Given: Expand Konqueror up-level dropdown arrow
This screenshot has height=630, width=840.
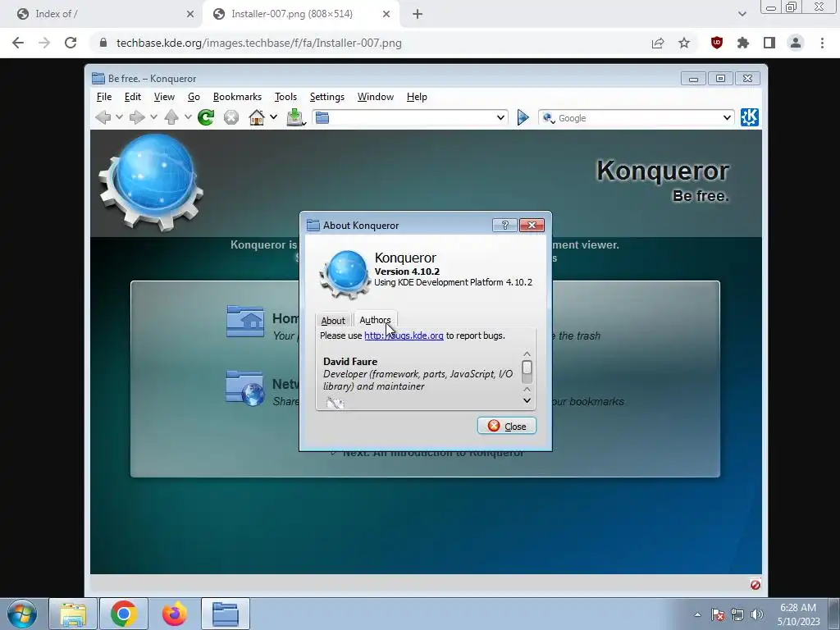Looking at the screenshot, I should point(188,116).
